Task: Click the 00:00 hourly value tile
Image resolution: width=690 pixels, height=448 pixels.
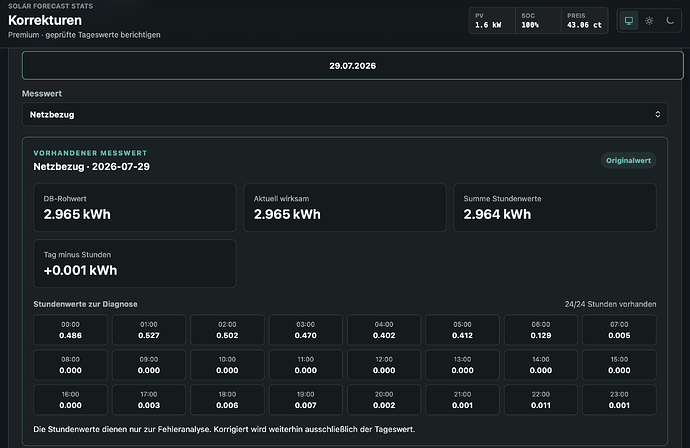Action: pos(70,330)
